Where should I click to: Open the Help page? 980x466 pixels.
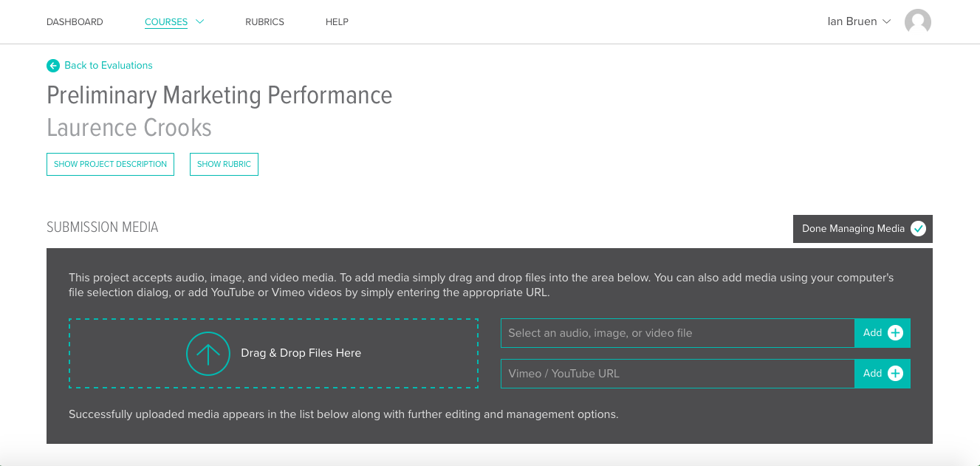click(337, 22)
